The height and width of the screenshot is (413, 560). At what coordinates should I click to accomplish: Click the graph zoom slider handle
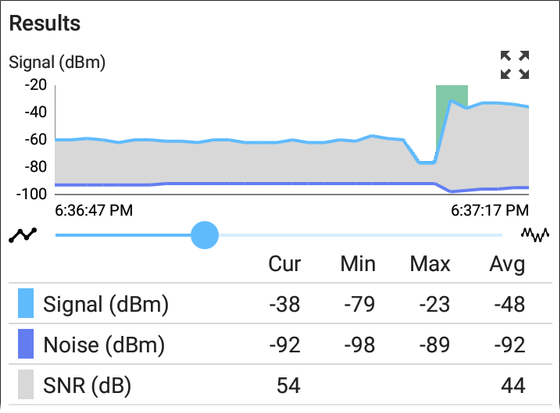coord(205,235)
